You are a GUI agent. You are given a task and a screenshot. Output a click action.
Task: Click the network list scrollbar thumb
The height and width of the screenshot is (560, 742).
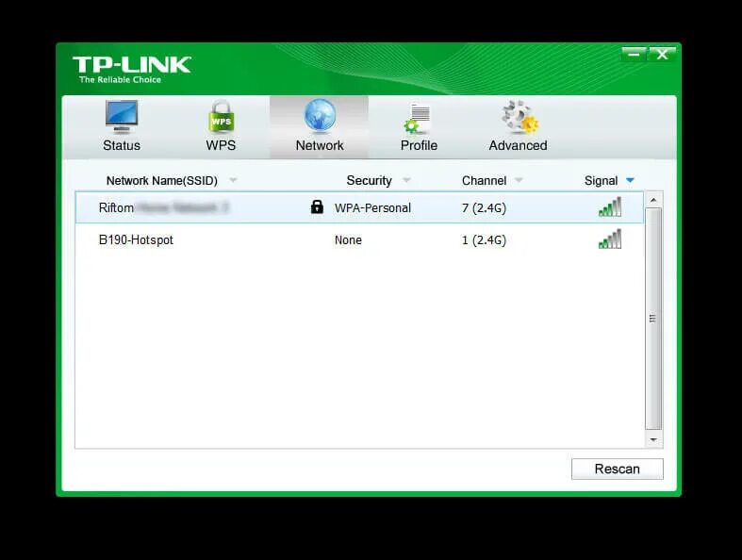(653, 319)
